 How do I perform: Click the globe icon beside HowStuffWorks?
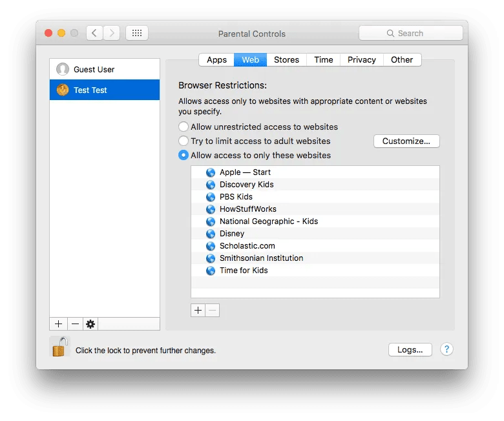coord(211,209)
